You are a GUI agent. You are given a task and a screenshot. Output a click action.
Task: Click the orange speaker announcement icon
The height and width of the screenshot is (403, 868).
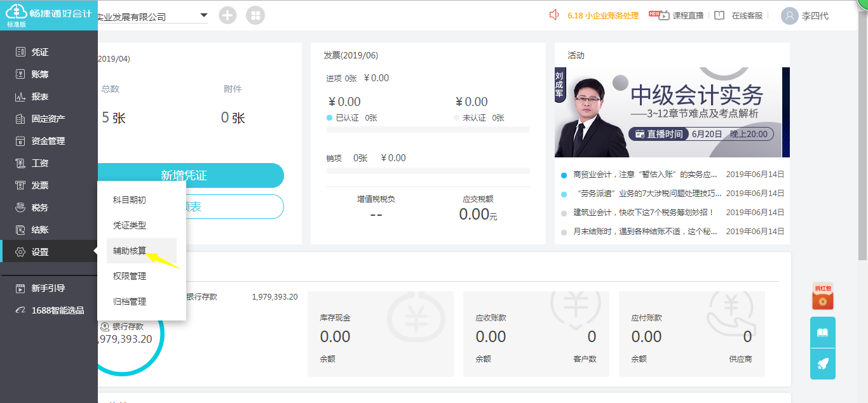pos(554,15)
